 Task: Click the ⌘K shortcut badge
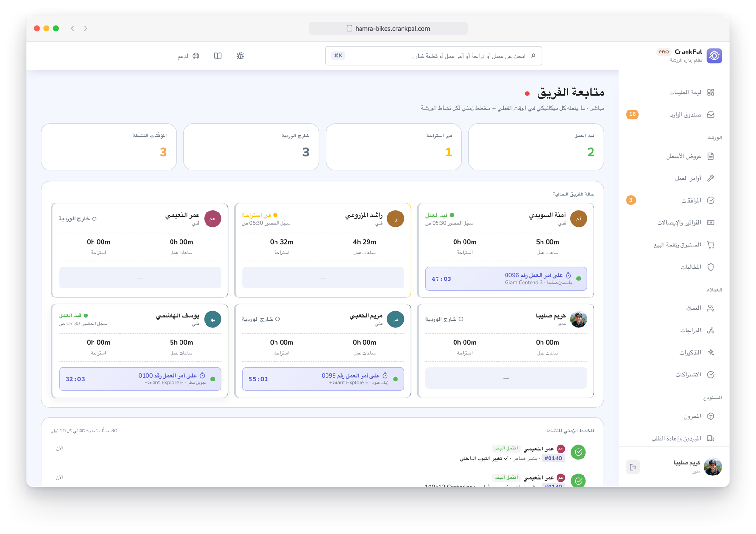338,56
